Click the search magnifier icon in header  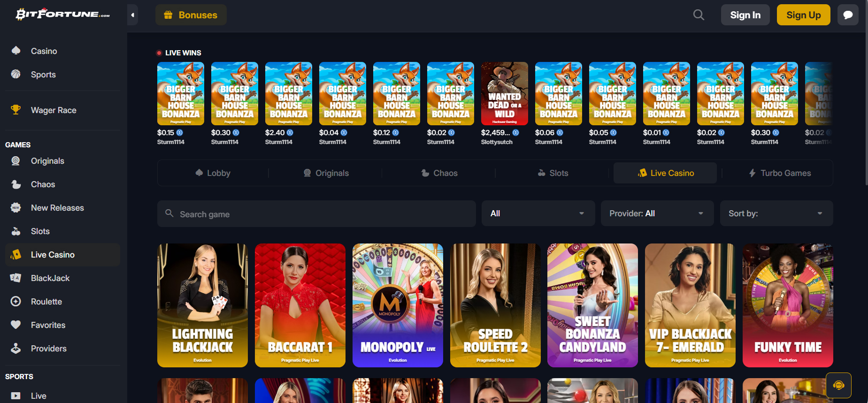tap(699, 15)
